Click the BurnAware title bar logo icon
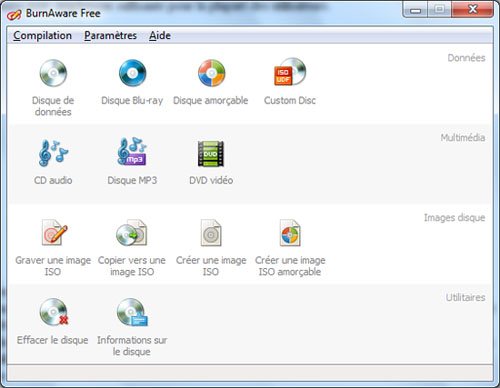This screenshot has height=388, width=500. point(14,14)
